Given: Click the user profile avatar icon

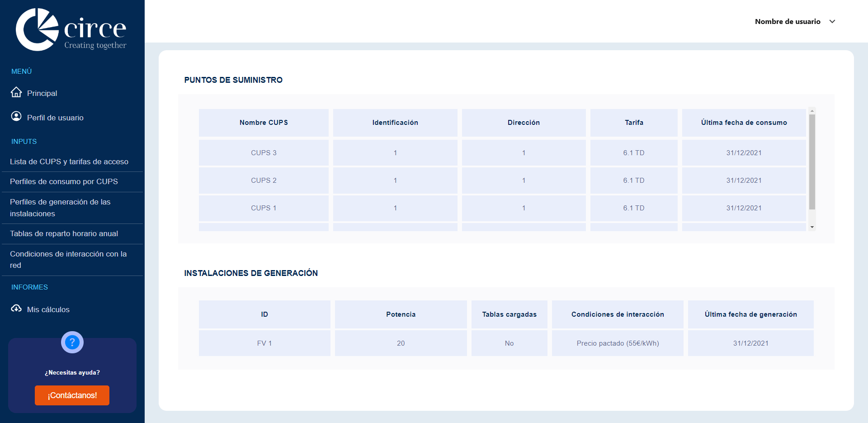Looking at the screenshot, I should click(x=16, y=117).
